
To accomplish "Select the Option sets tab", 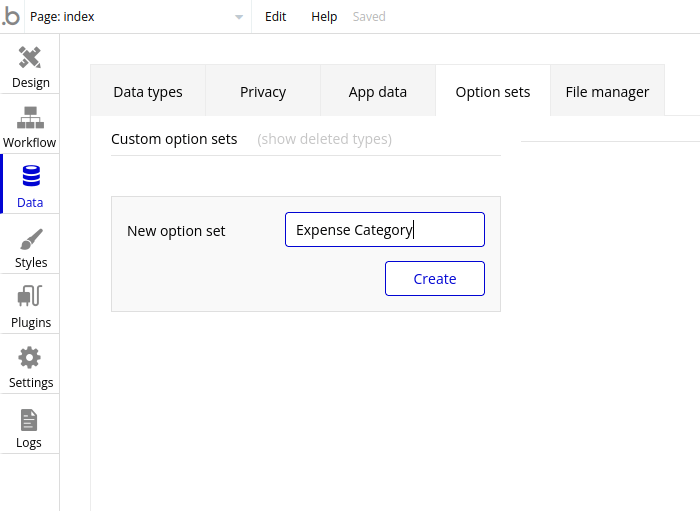I will click(493, 91).
